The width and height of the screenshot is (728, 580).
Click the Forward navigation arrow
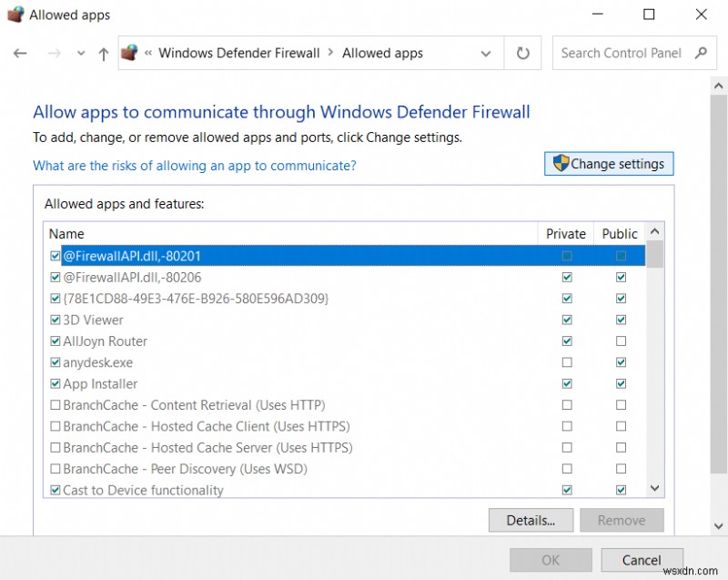coord(54,54)
